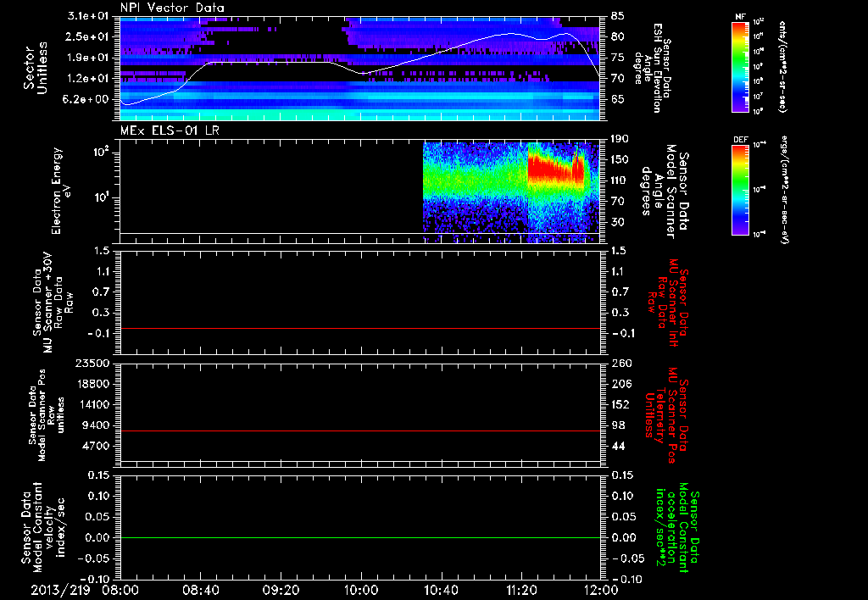868x600 pixels.
Task: Click the 1.9e+01 sector tick label
Action: pos(90,58)
